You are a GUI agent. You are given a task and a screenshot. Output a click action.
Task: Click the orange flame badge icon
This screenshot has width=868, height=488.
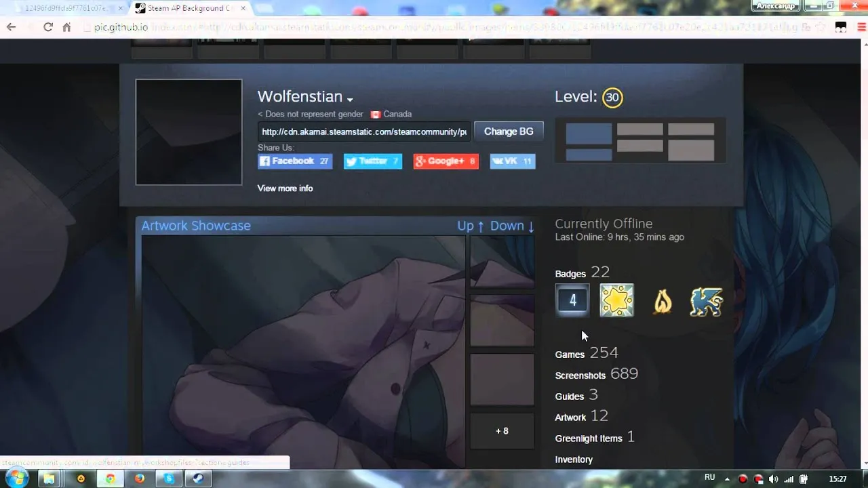(663, 301)
